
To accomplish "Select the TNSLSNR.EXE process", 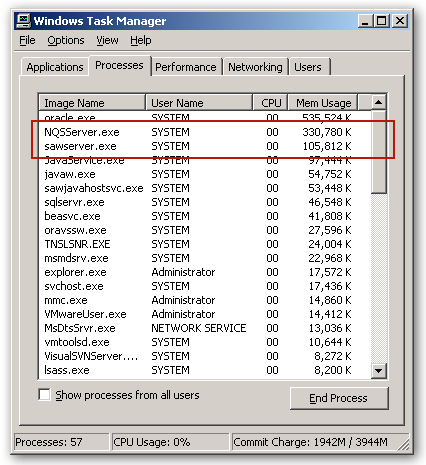I will pyautogui.click(x=204, y=244).
